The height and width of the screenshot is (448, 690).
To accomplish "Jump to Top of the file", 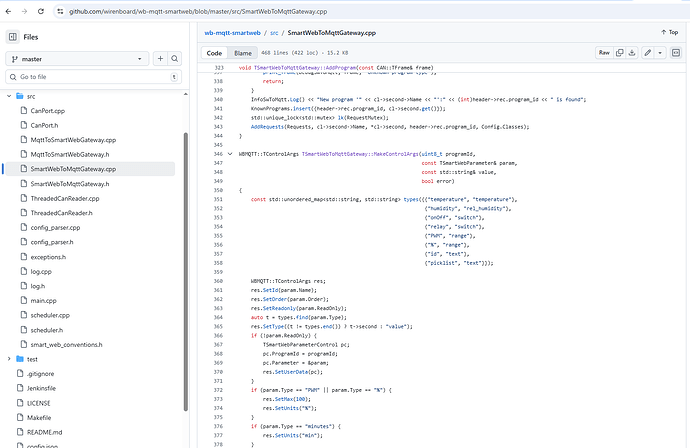I will coord(669,32).
